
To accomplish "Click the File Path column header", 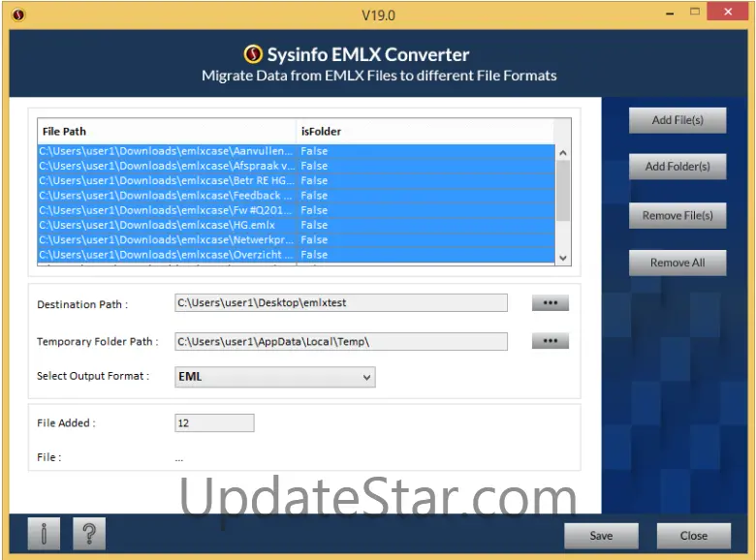I will tap(165, 132).
